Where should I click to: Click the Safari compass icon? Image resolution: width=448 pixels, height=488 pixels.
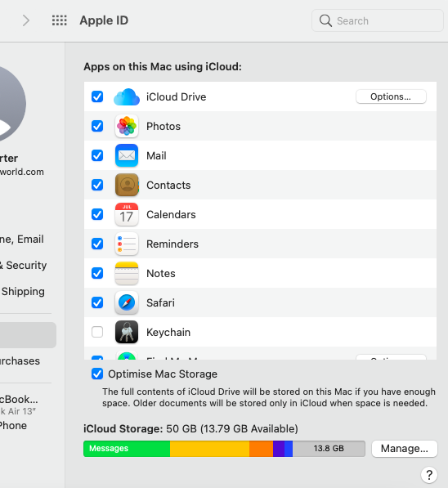(x=127, y=302)
